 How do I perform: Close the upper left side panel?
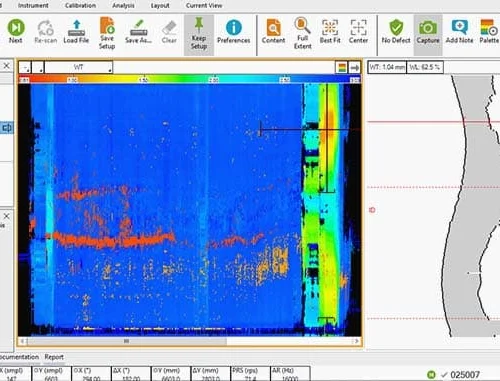tap(7, 66)
